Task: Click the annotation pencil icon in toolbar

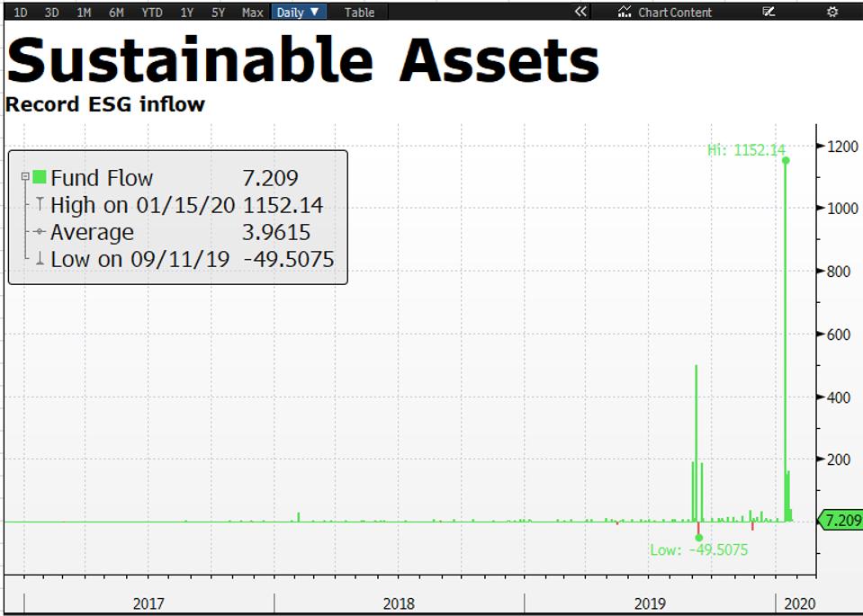Action: pos(769,12)
